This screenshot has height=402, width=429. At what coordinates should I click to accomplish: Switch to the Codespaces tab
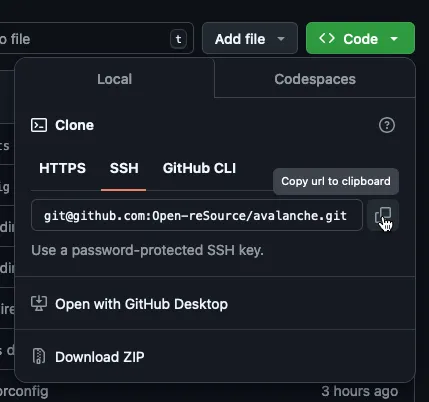(x=315, y=79)
